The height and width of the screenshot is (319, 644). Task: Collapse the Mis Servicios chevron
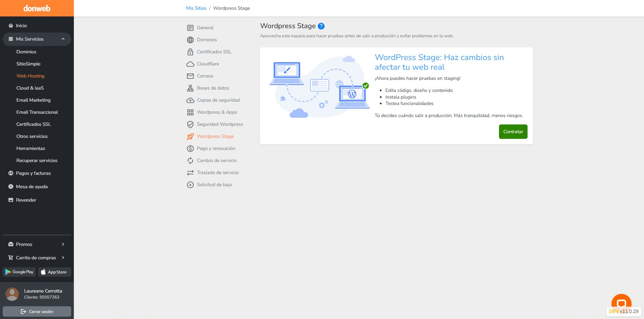point(63,39)
